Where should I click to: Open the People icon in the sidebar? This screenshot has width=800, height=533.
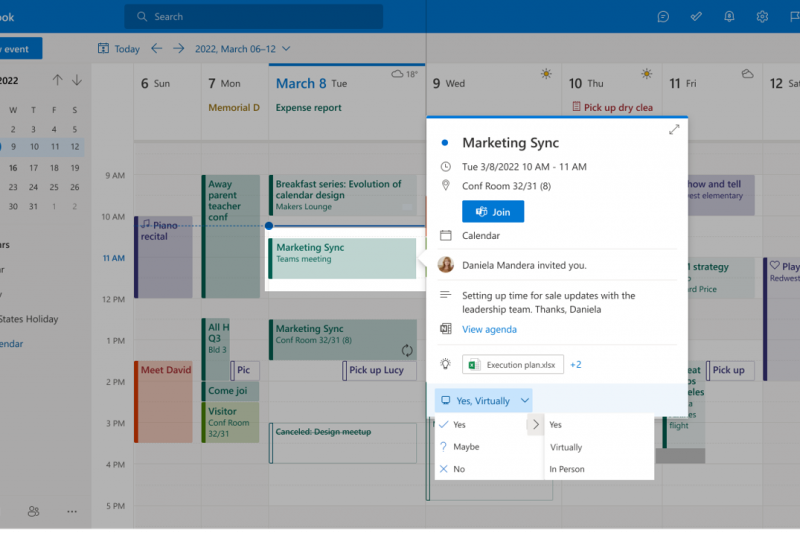point(33,511)
